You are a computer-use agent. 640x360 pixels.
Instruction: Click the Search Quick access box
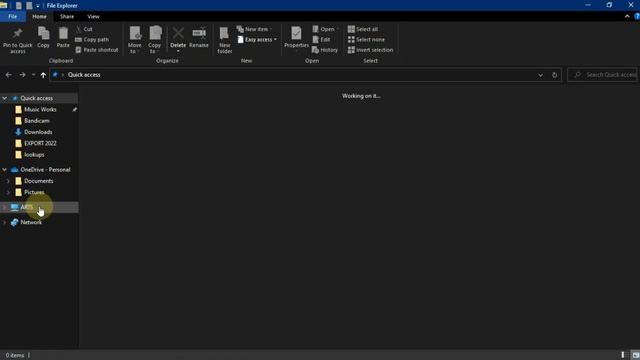click(602, 75)
